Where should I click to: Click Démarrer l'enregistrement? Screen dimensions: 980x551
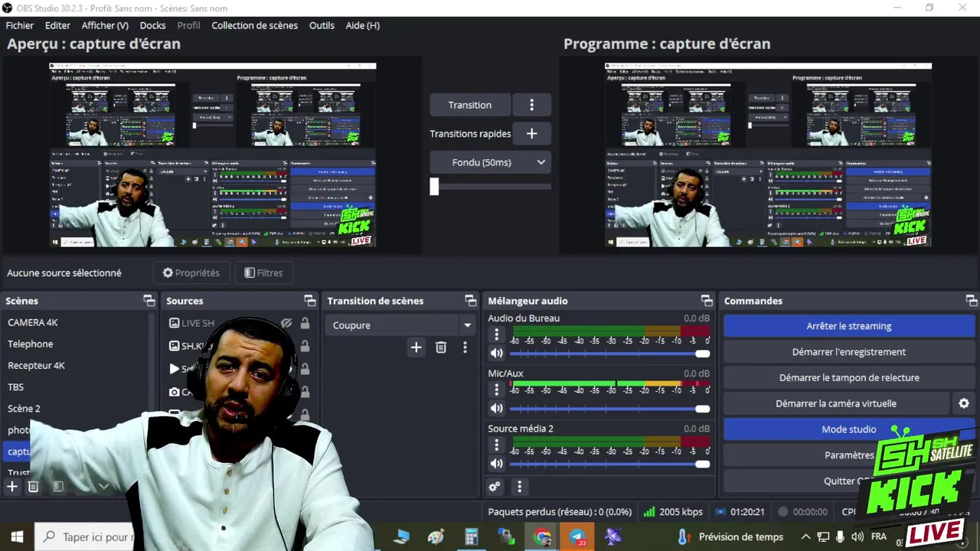point(848,352)
